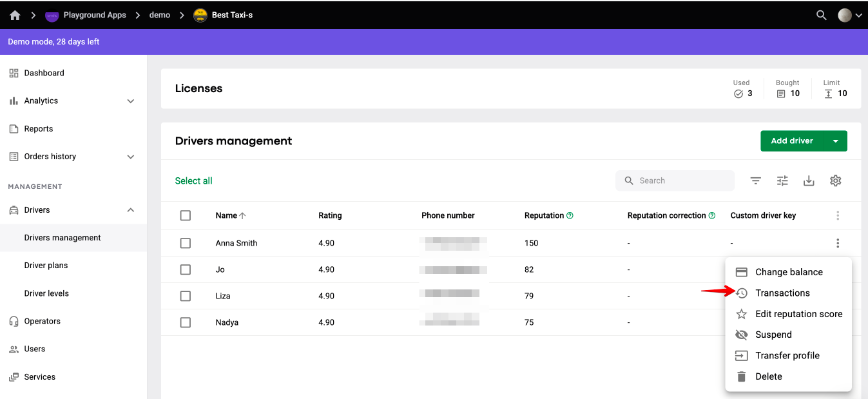Click the download export icon
This screenshot has height=399, width=868.
click(x=809, y=181)
